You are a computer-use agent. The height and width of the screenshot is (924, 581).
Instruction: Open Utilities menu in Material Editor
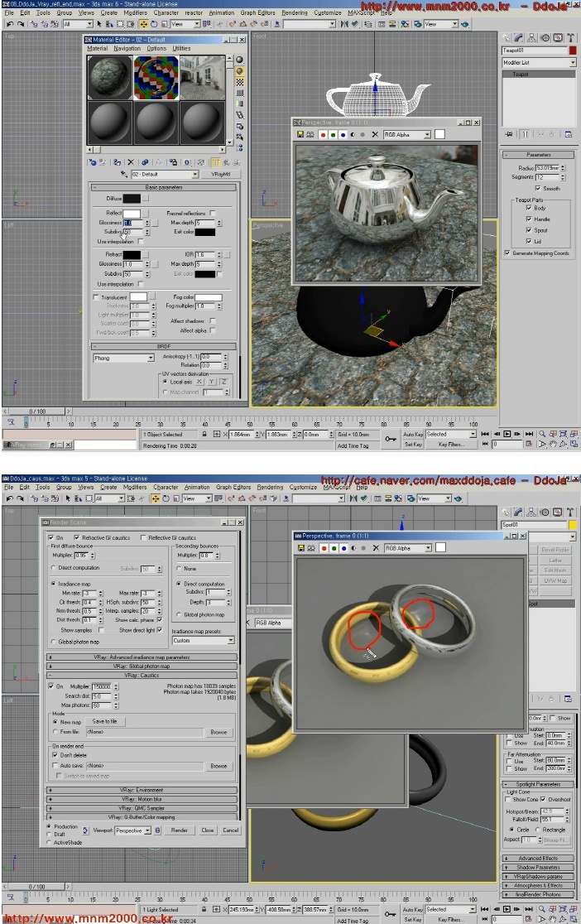pos(181,48)
